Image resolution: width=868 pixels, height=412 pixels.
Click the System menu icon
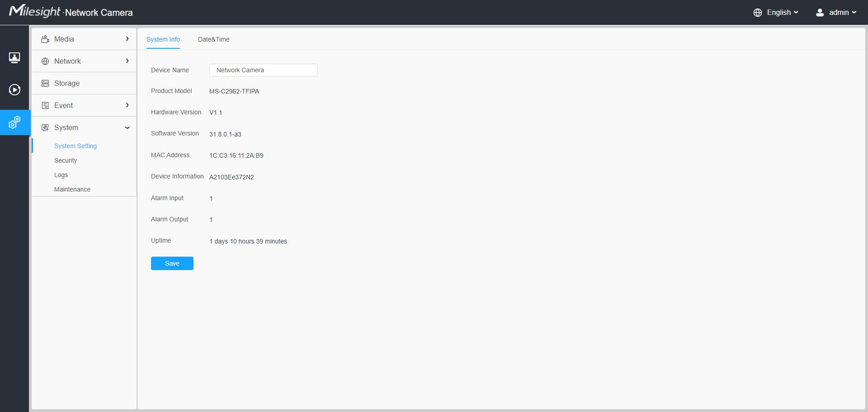coord(45,128)
